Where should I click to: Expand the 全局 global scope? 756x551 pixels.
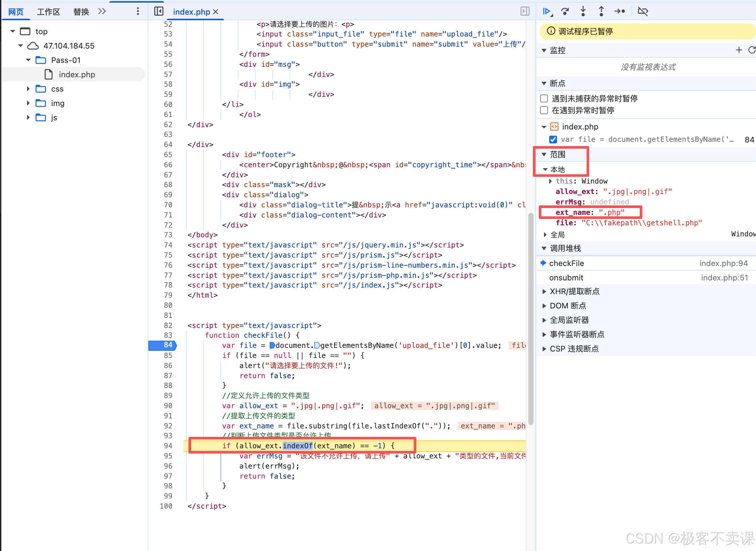tap(545, 235)
